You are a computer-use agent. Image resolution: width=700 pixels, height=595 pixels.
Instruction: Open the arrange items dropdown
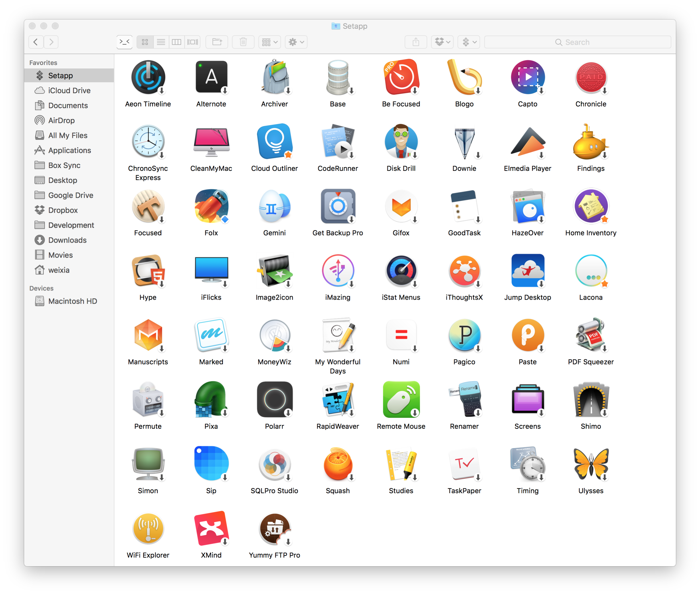click(270, 42)
